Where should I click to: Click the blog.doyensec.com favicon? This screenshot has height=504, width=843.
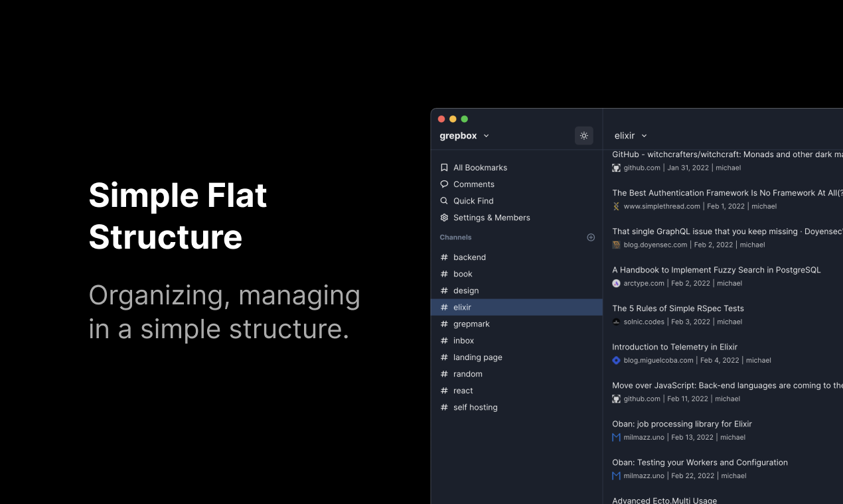pyautogui.click(x=616, y=245)
